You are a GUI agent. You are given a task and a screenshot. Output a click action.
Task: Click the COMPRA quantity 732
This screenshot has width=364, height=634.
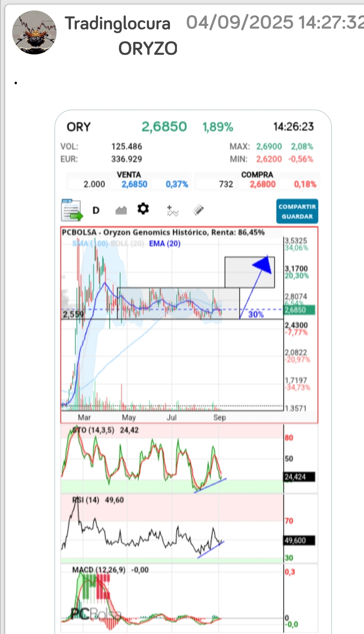click(226, 184)
